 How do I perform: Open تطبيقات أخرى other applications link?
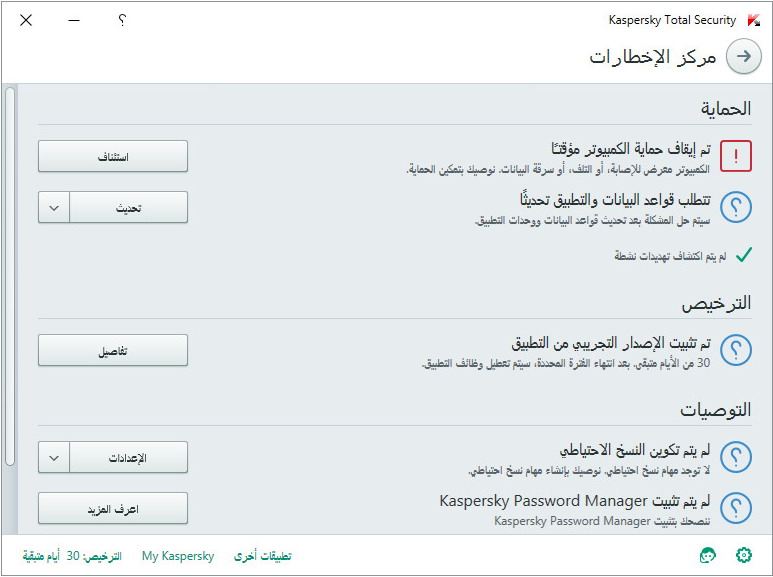tap(262, 556)
